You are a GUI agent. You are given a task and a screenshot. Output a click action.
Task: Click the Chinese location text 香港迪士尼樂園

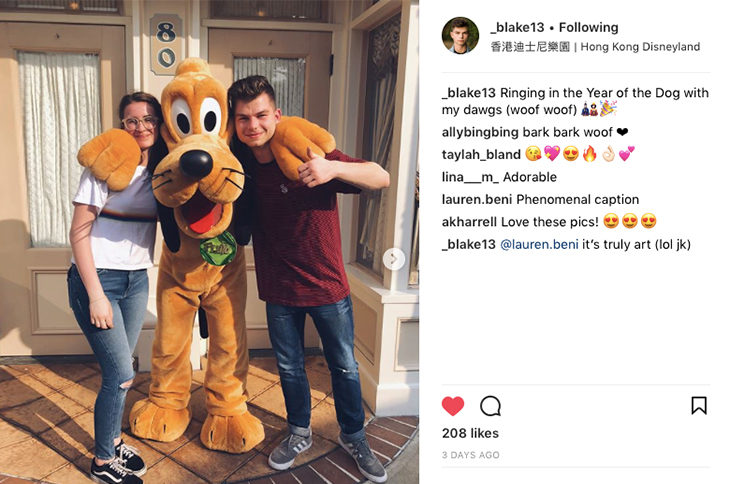pyautogui.click(x=530, y=47)
